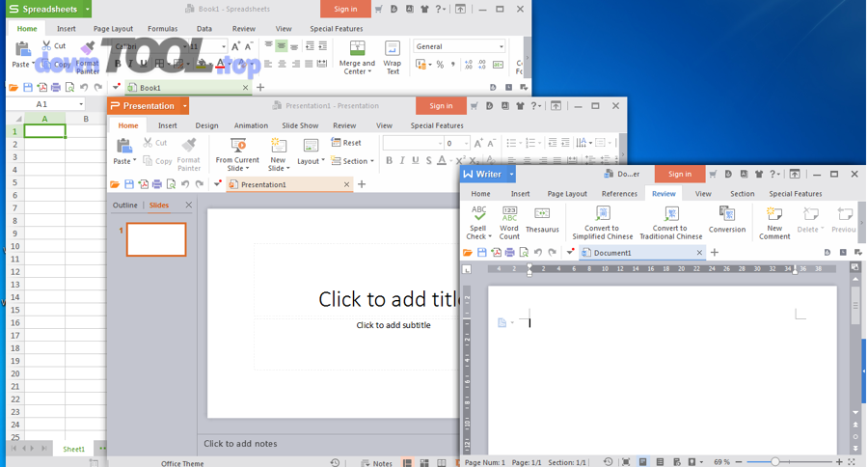Add a New Comment in Writer
Image resolution: width=868 pixels, height=467 pixels.
(x=774, y=223)
